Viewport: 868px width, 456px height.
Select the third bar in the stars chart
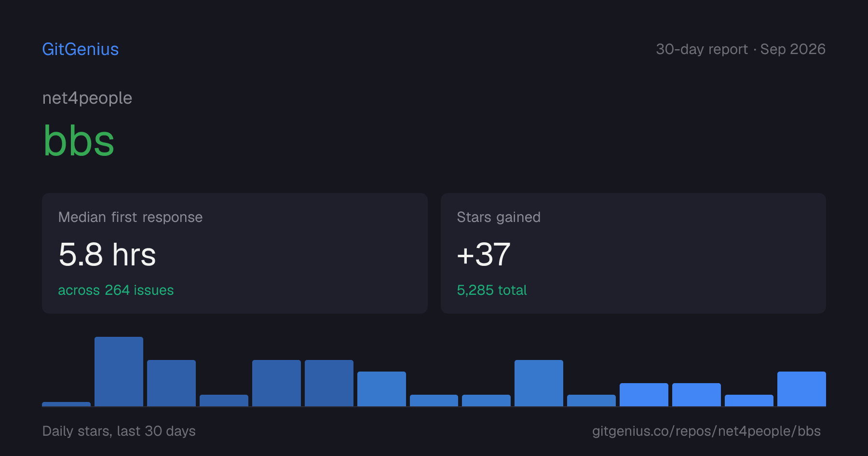point(171,383)
